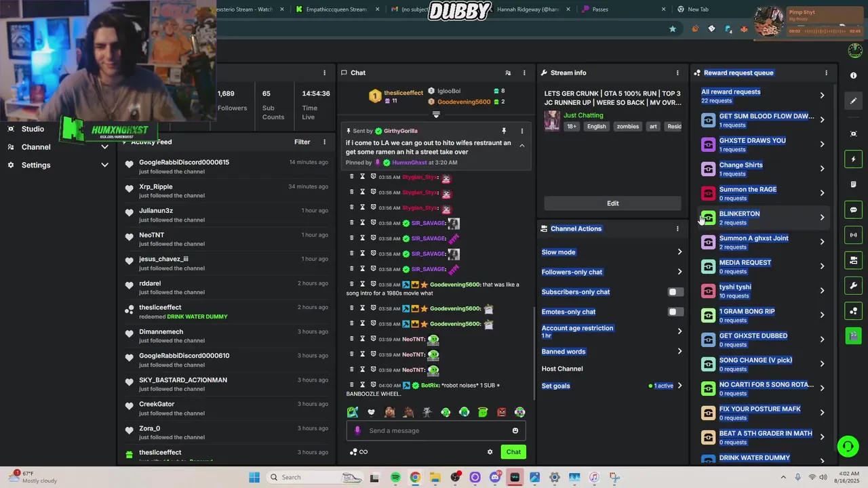The width and height of the screenshot is (868, 488).
Task: Bookmark page with the star icon
Action: click(x=673, y=28)
